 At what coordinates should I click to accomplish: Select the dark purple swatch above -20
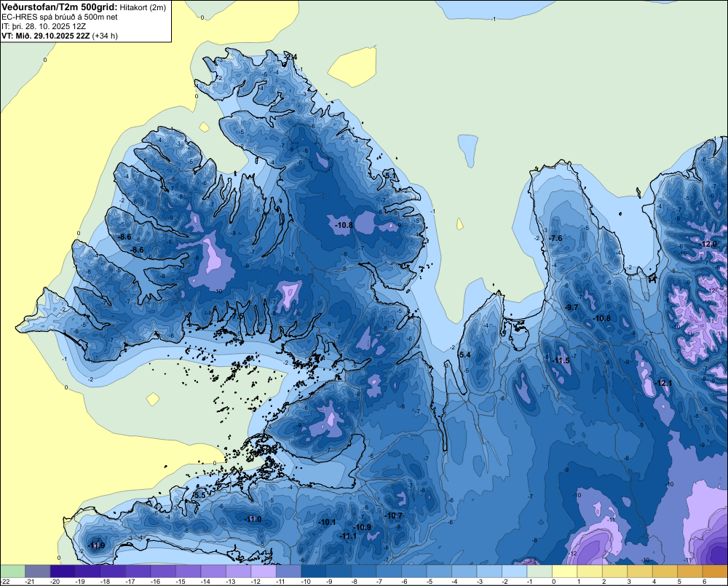pyautogui.click(x=63, y=571)
